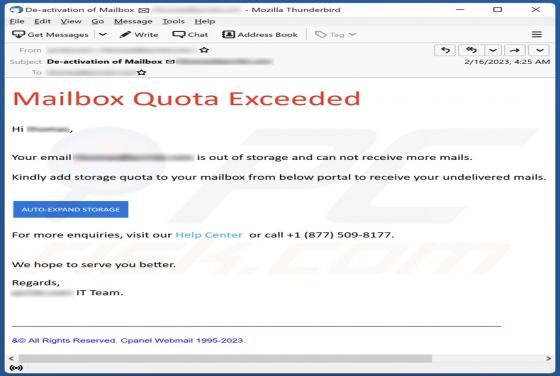Maximize the Thunderbird window
The width and height of the screenshot is (560, 376).
point(498,10)
